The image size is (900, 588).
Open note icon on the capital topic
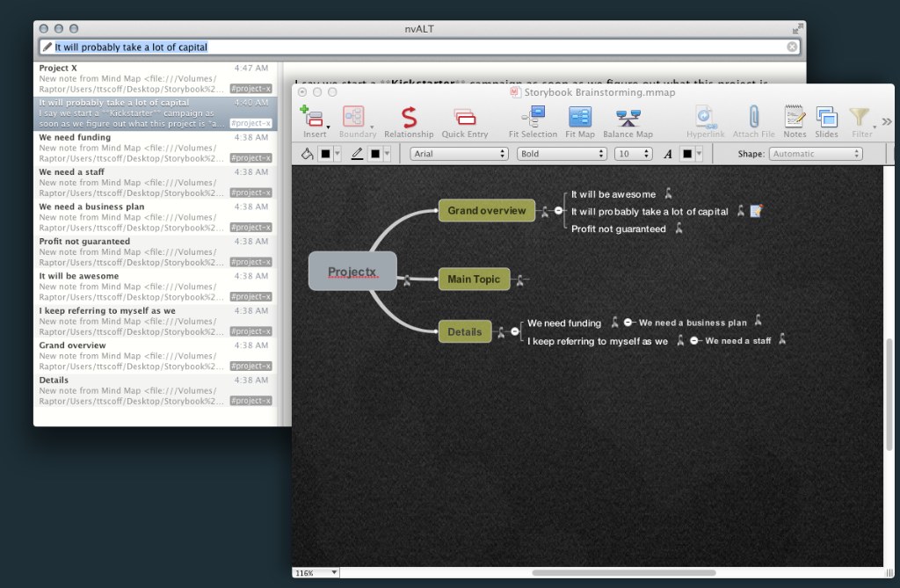[756, 211]
